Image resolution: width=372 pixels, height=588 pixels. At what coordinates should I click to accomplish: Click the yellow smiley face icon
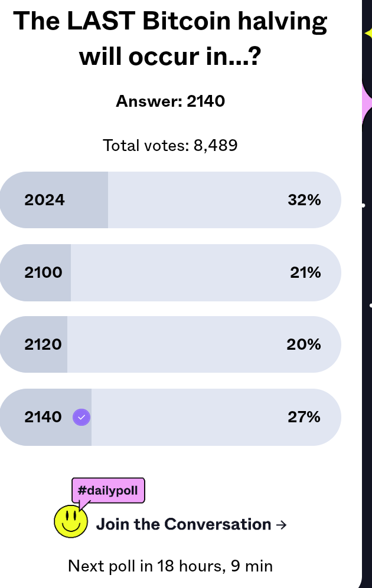[x=71, y=521]
